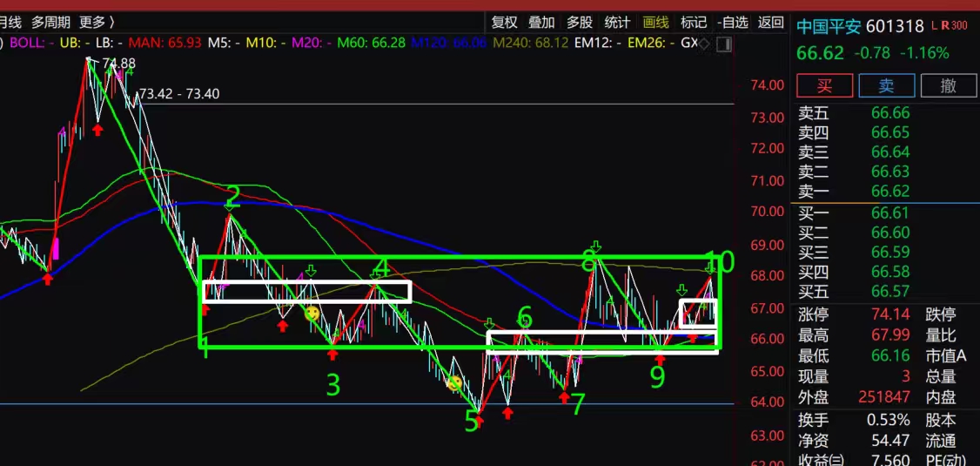Image resolution: width=980 pixels, height=466 pixels.
Task: Click the L marker next to 601318
Action: pos(935,25)
